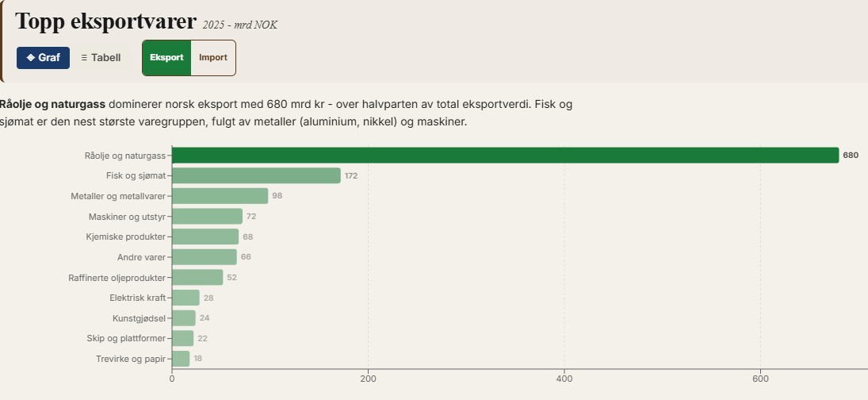Click the 400 axis tick label
The image size is (868, 400).
pos(564,378)
